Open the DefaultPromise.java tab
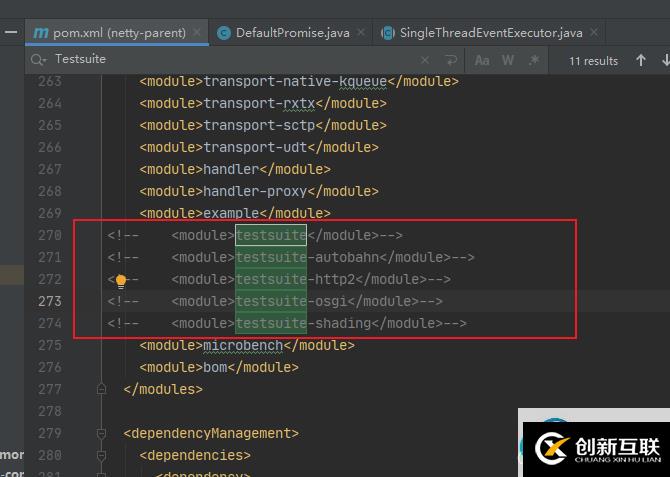Viewport: 670px width, 477px height. pyautogui.click(x=292, y=32)
